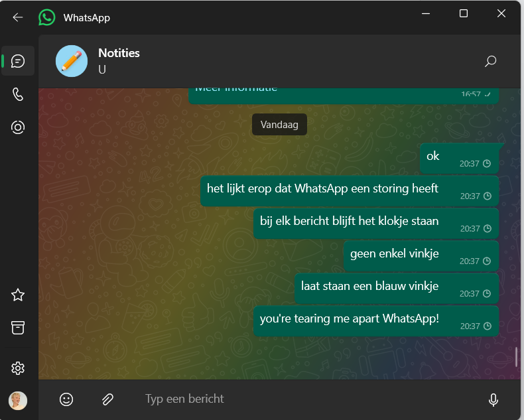Screen dimensions: 524x420
Task: Open the Chats tab in sidebar
Action: (18, 61)
